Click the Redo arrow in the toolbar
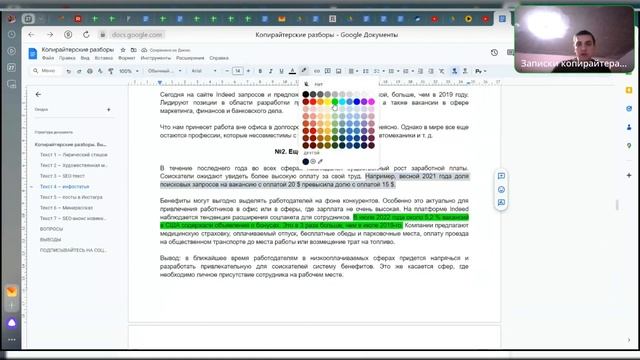The width and height of the screenshot is (640, 360). pos(79,71)
